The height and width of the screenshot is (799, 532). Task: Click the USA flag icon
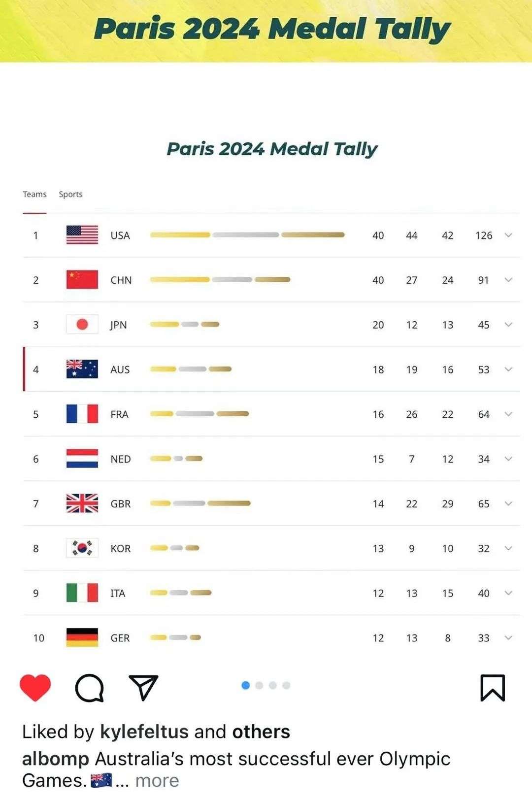point(82,235)
